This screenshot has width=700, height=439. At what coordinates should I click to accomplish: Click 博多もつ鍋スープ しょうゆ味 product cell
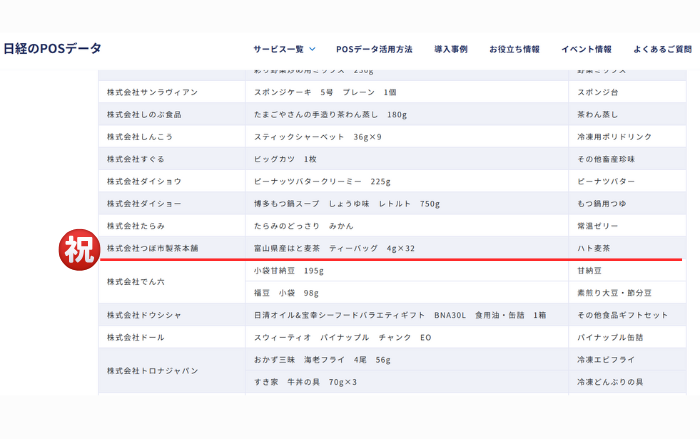[407, 204]
